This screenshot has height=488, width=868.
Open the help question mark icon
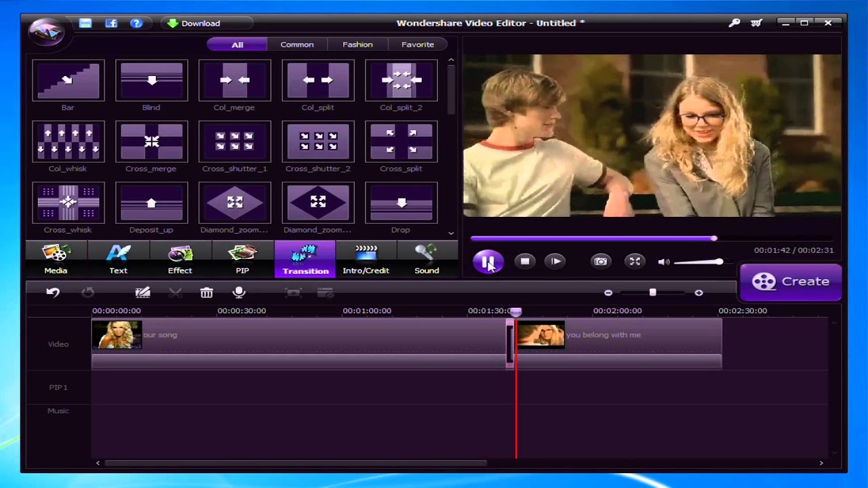136,23
